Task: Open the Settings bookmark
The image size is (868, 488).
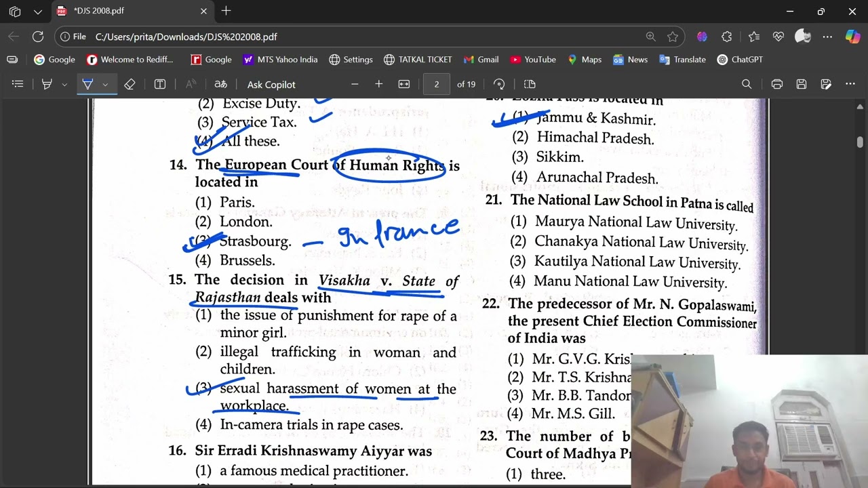Action: tap(351, 60)
